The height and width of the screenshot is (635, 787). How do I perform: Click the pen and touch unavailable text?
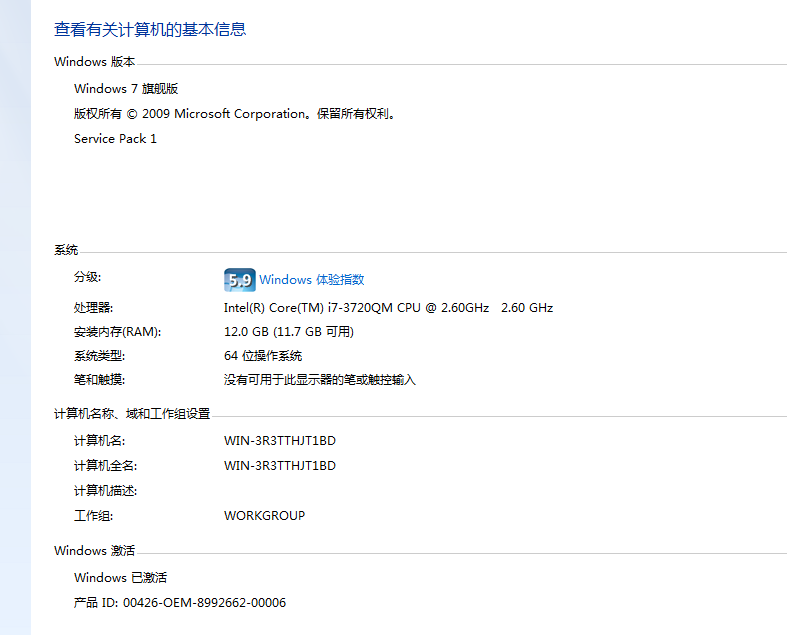tap(319, 380)
